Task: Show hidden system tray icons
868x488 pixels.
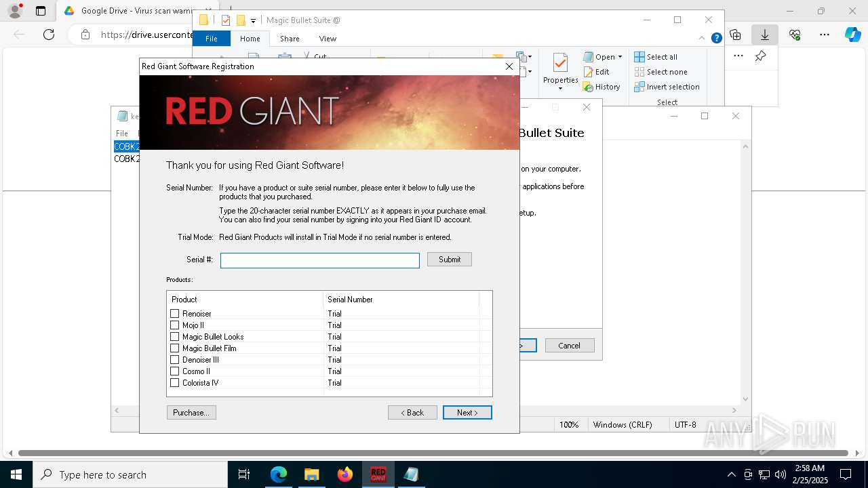Action: [731, 474]
